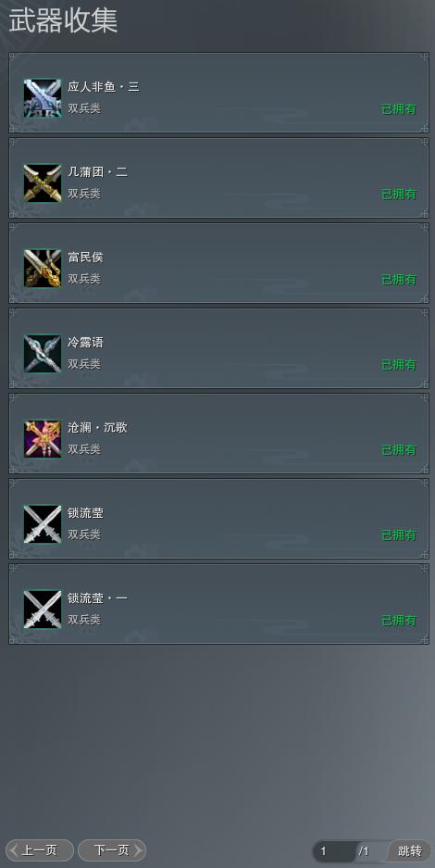Select the 富民侯 name text
The image size is (435, 868).
point(86,258)
